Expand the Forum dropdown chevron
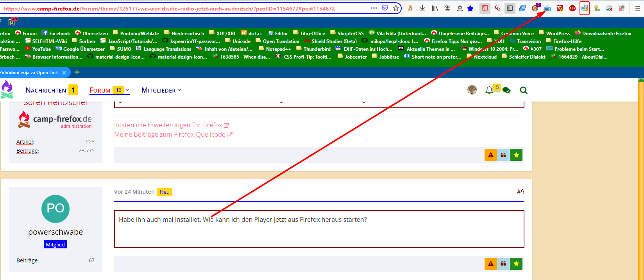 pos(127,90)
